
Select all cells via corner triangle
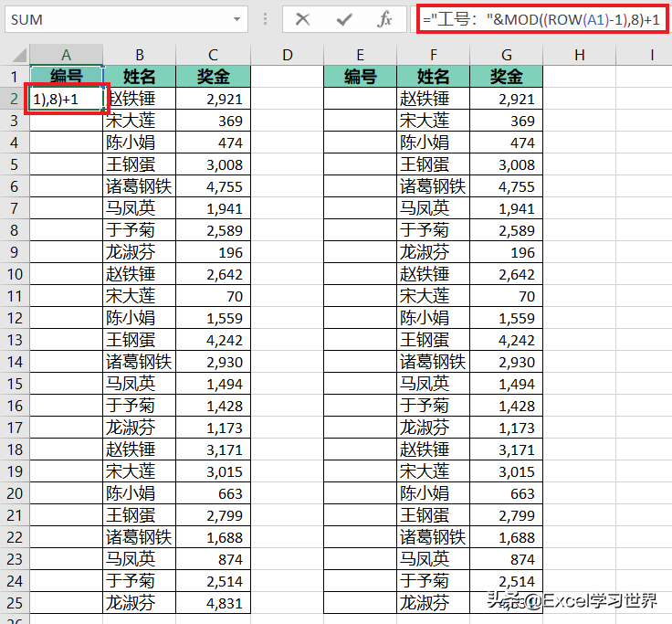[19, 55]
